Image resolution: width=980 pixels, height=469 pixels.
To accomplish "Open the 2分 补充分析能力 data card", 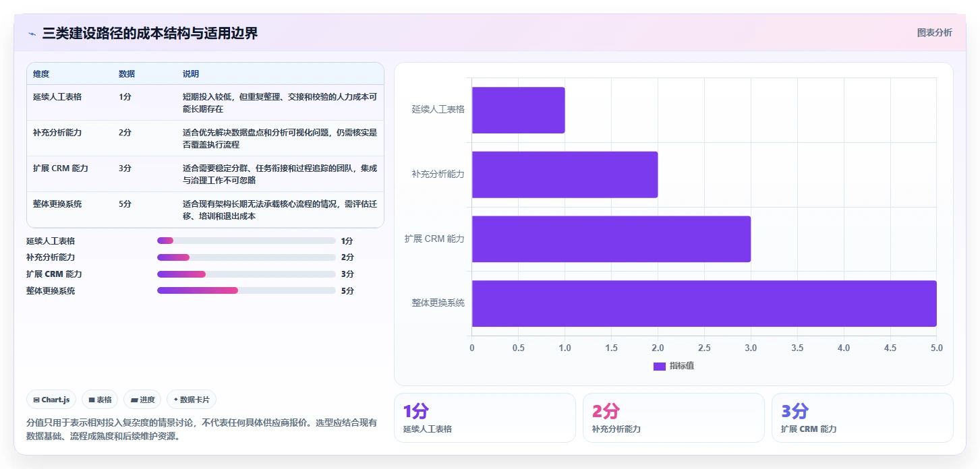I will [673, 418].
